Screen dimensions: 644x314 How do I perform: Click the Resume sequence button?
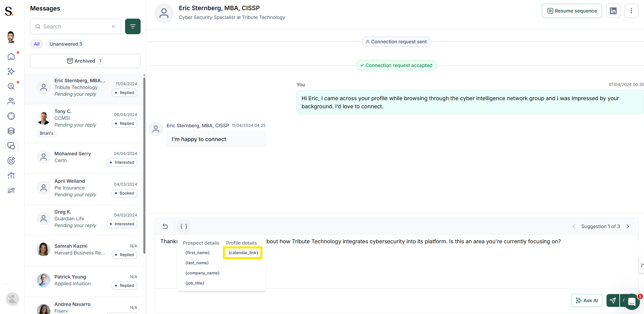(x=572, y=11)
